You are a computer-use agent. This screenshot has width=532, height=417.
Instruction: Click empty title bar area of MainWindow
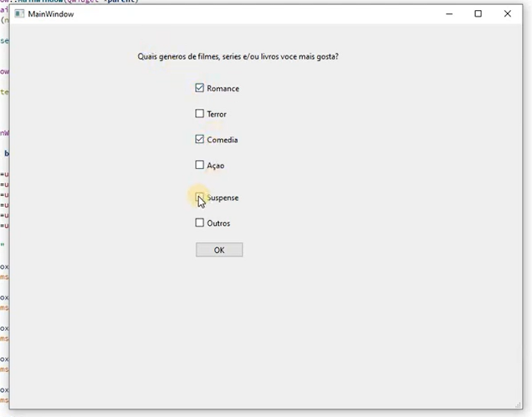[x=251, y=14]
